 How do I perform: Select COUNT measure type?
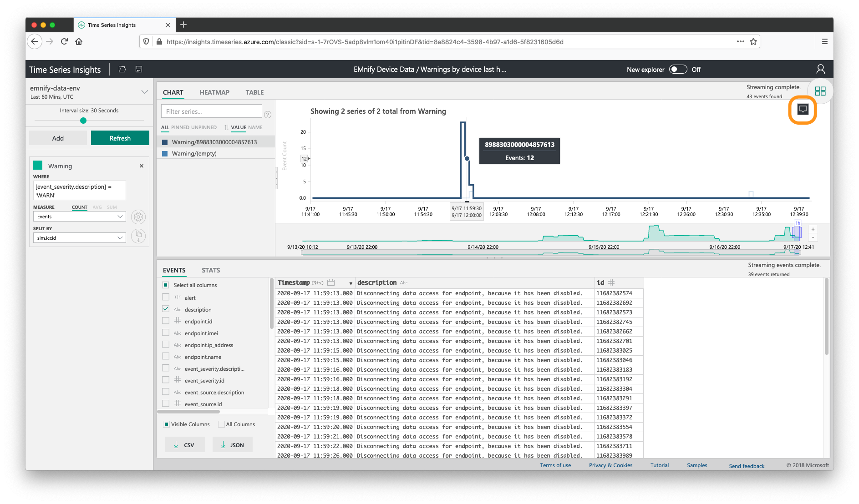tap(79, 207)
